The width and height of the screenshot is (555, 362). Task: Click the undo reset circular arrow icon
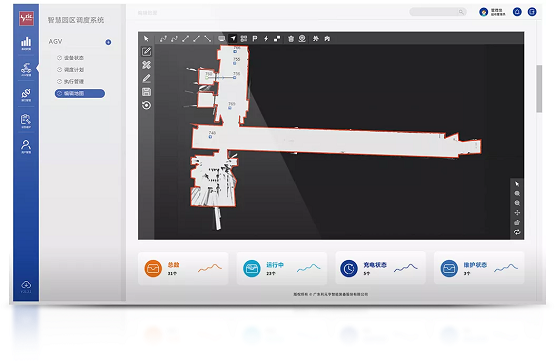tap(147, 105)
